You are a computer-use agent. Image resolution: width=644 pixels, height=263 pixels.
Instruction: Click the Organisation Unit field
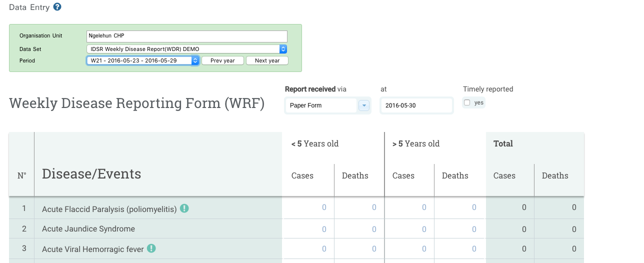click(x=186, y=36)
